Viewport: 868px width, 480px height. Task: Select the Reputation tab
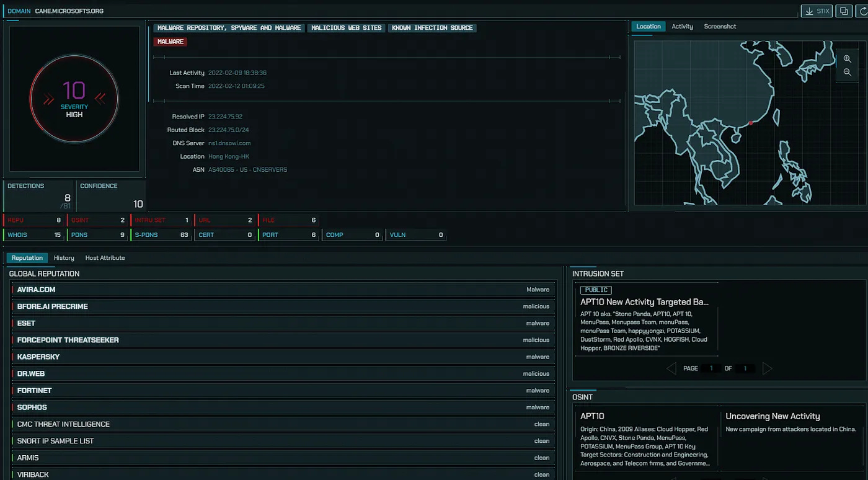[x=27, y=258]
